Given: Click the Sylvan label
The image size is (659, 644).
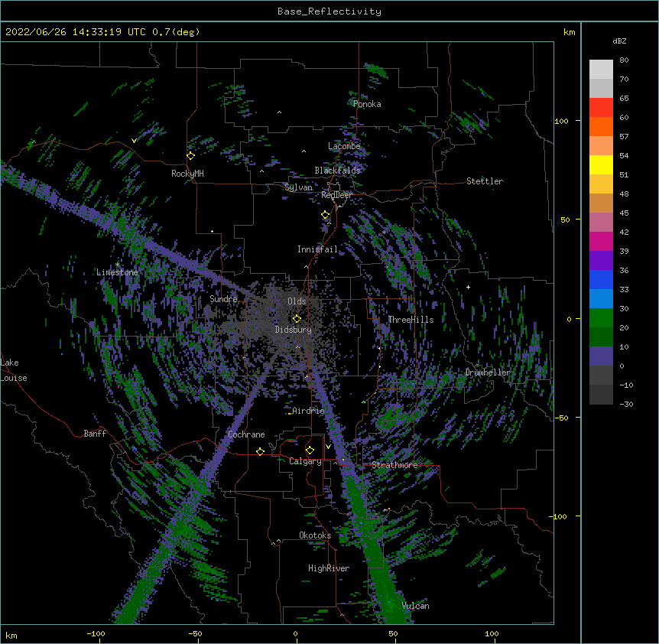Looking at the screenshot, I should [298, 187].
